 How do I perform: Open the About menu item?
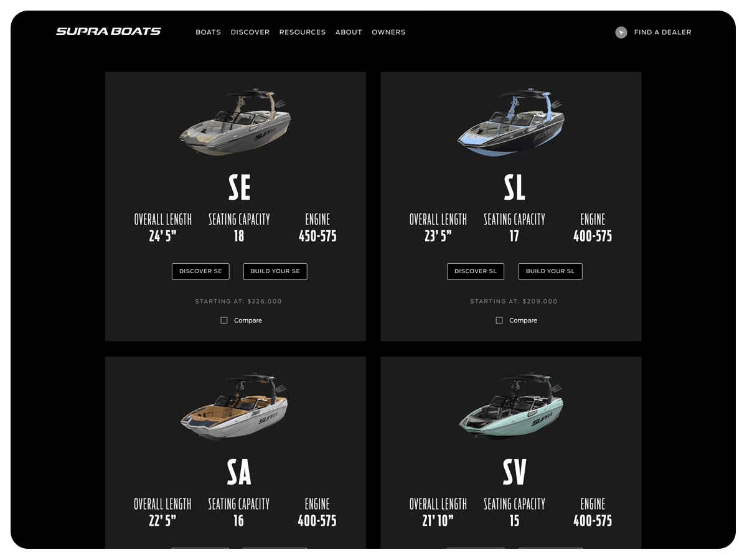point(349,32)
